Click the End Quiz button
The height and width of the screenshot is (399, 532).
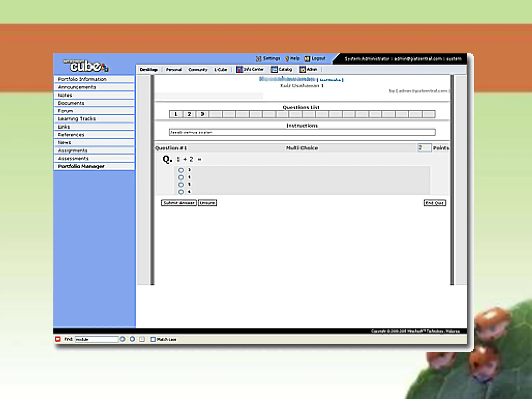point(435,203)
